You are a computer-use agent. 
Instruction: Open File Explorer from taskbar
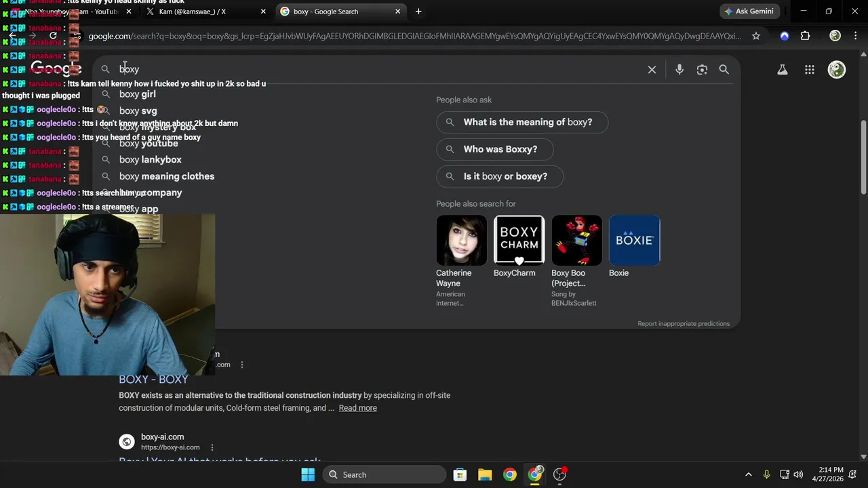[x=485, y=474]
